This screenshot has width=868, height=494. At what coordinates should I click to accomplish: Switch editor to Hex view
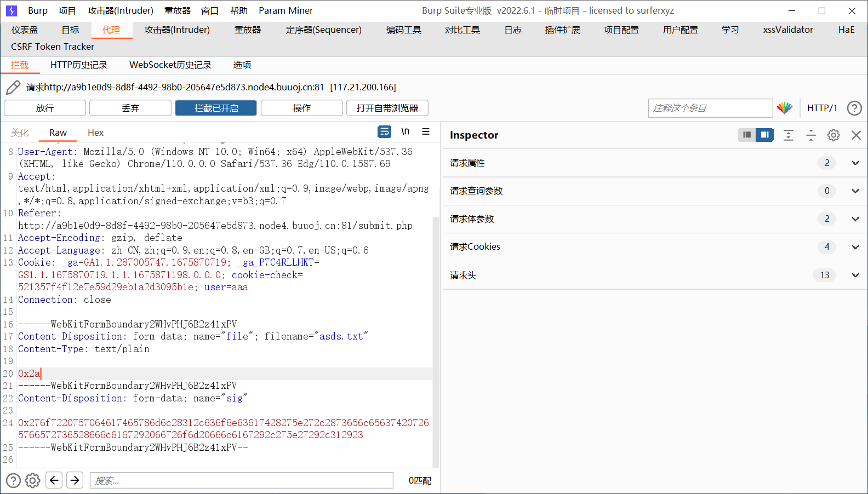[x=95, y=133]
